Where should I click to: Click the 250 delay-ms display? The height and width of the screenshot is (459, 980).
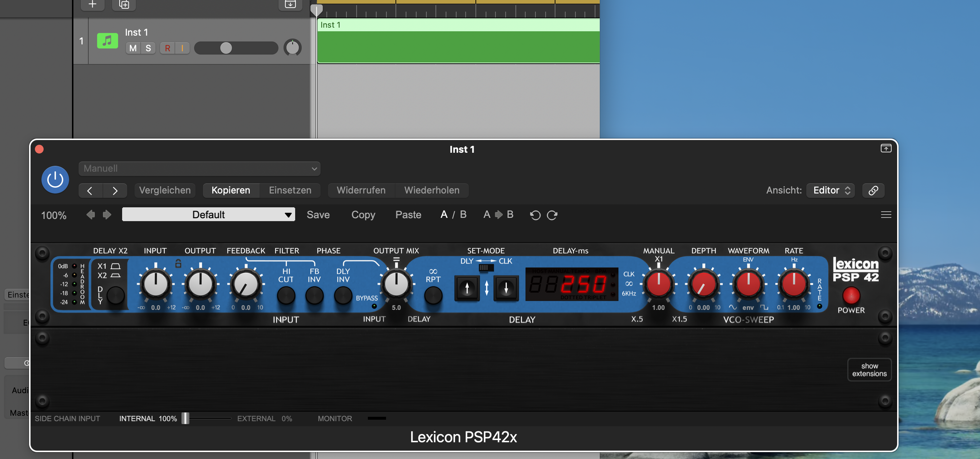tap(571, 284)
